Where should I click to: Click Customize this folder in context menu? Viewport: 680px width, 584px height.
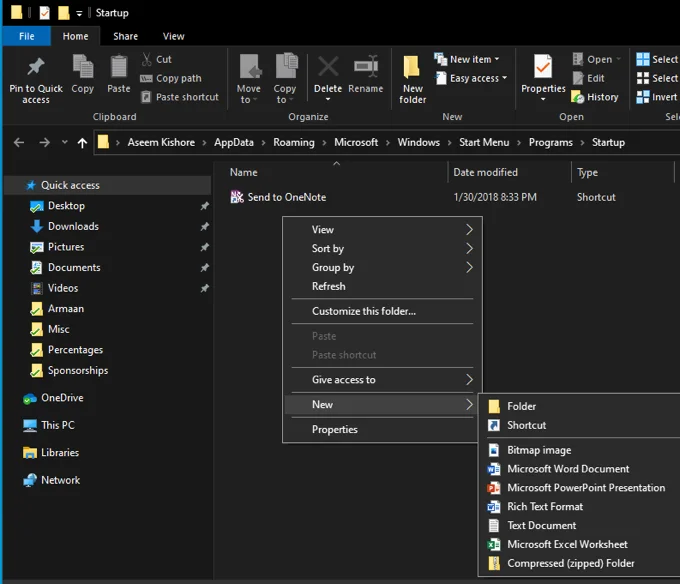pos(382,311)
